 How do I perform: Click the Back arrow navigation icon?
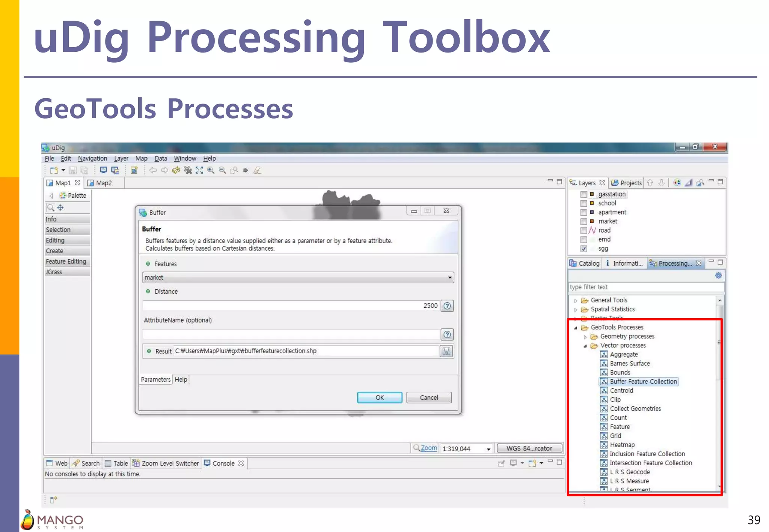click(153, 170)
